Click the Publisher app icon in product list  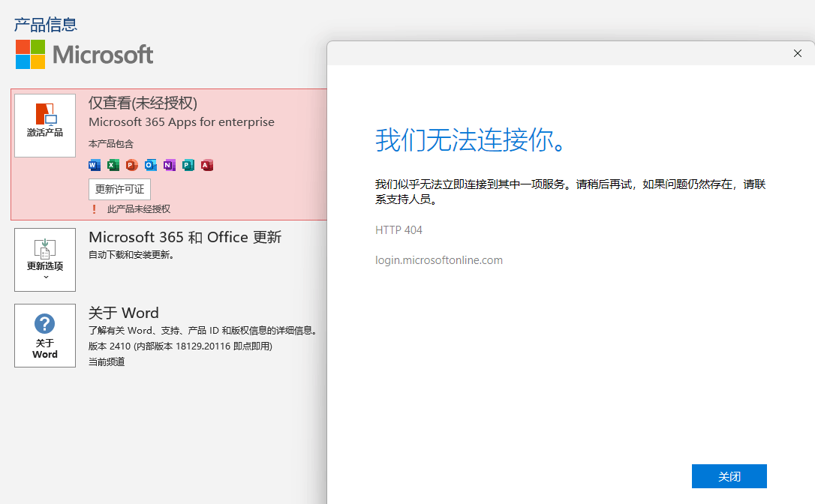(188, 165)
